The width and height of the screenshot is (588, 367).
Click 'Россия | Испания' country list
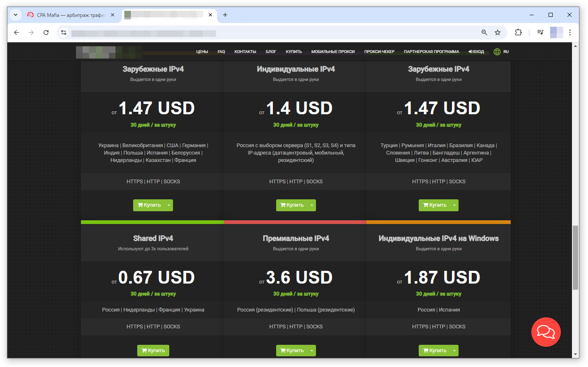coord(438,310)
